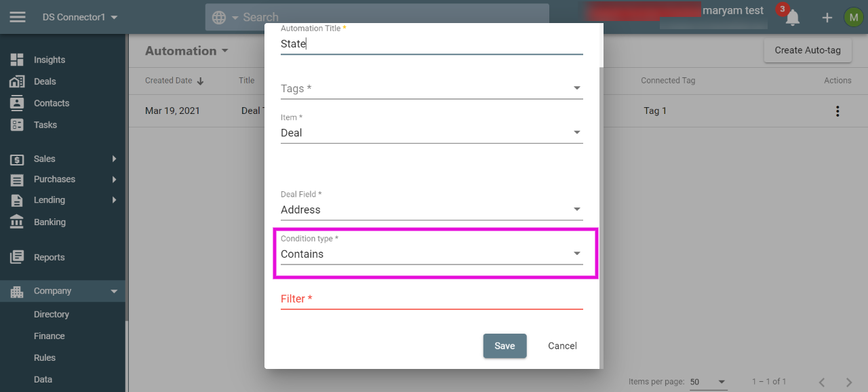Click the Contacts sidebar icon
This screenshot has width=868, height=392.
(17, 103)
